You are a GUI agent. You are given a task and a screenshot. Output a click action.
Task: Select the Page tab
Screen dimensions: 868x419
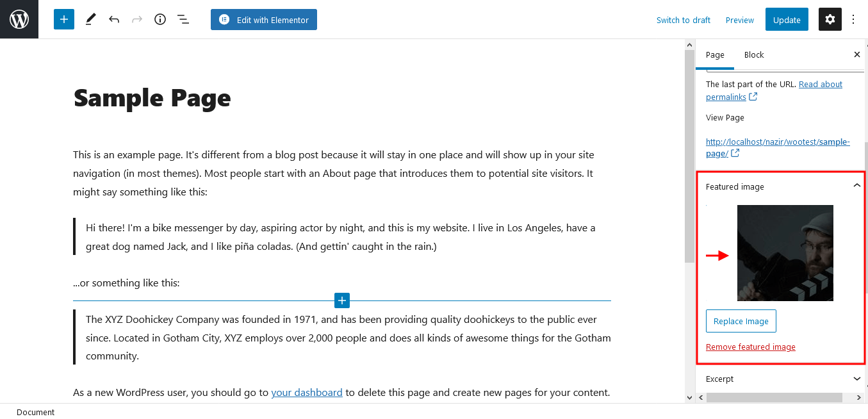pyautogui.click(x=715, y=54)
